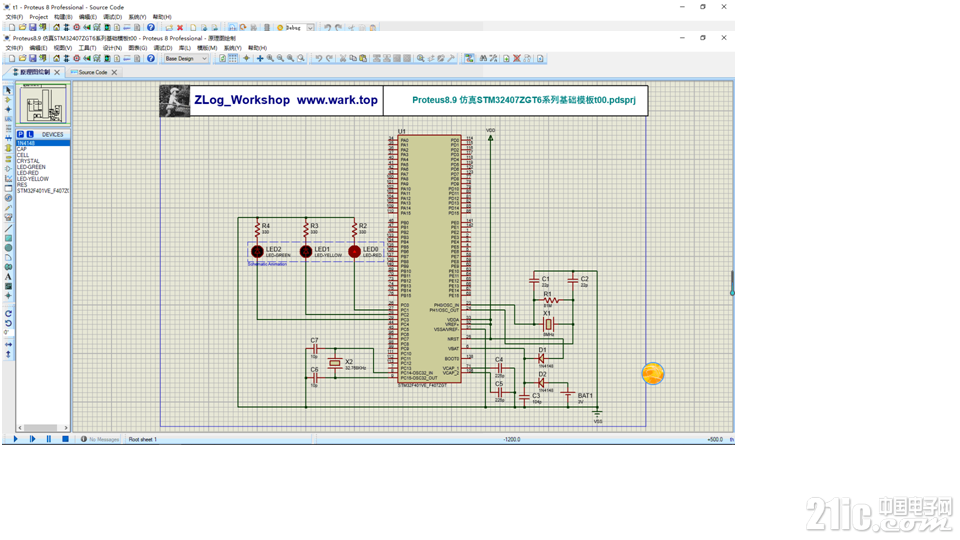
Task: Select the 2D symbol tool
Action: tap(8, 286)
